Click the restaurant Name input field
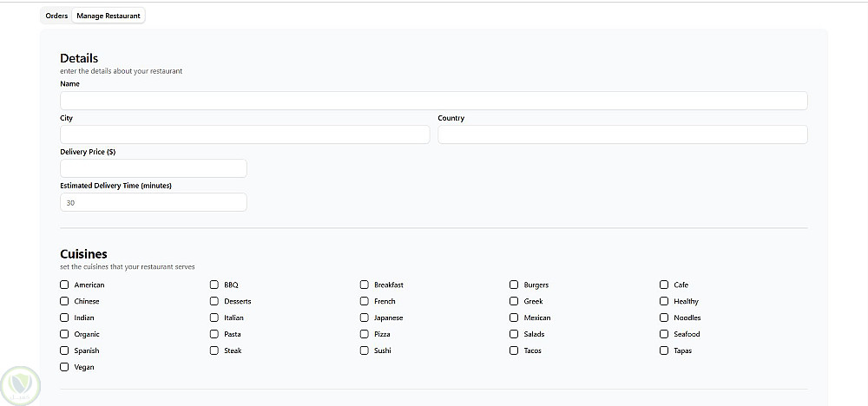 433,101
